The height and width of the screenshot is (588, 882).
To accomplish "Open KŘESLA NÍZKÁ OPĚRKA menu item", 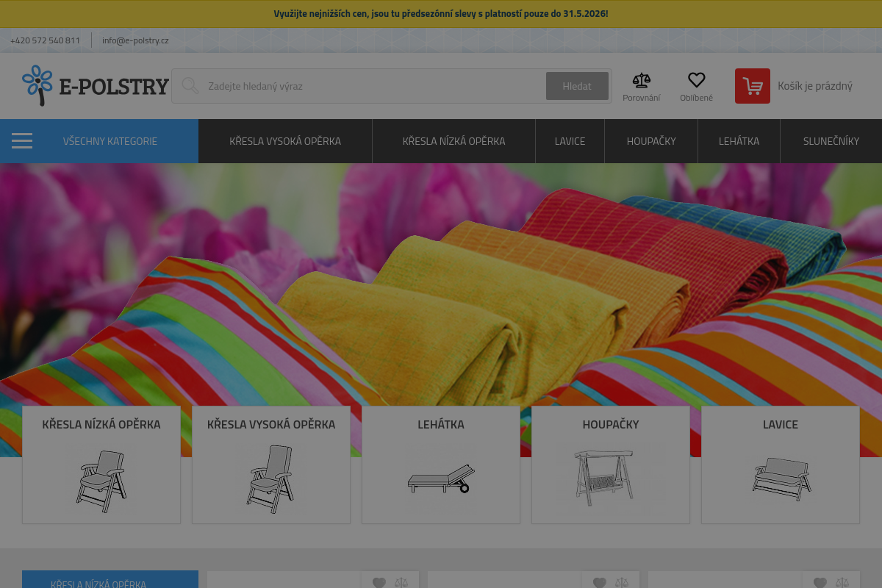I will tap(453, 141).
